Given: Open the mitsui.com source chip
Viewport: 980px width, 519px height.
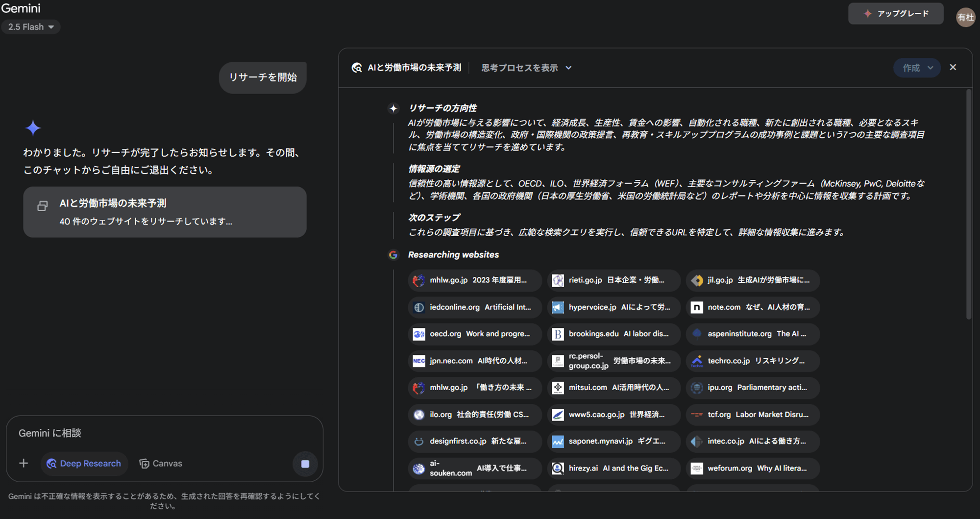Looking at the screenshot, I should click(613, 388).
